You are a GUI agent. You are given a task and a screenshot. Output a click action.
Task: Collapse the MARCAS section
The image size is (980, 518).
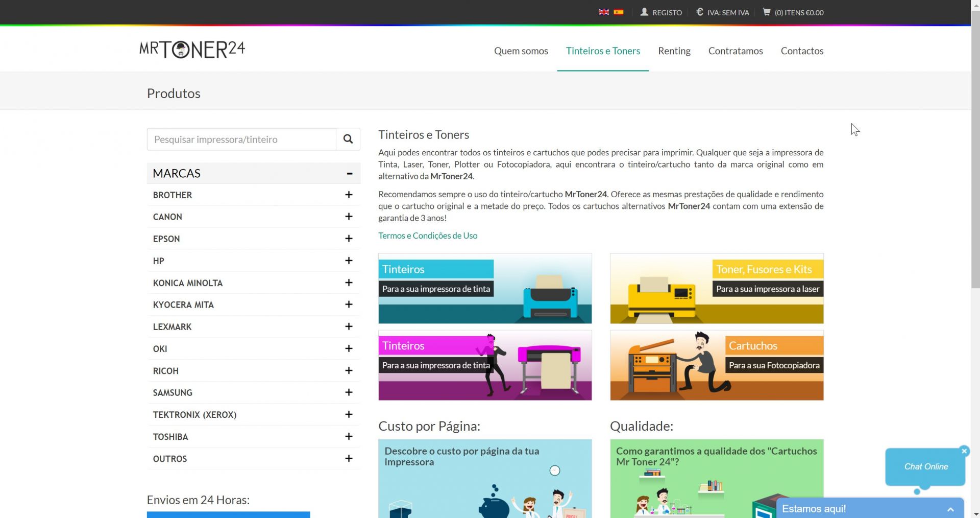(x=350, y=174)
